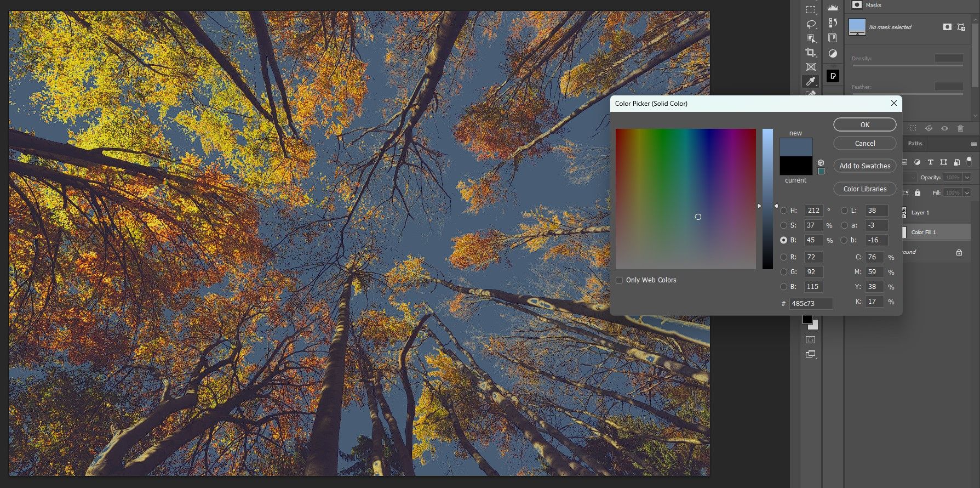Add a pixel mask in Masks panel
This screenshot has width=980, height=488.
point(947,27)
